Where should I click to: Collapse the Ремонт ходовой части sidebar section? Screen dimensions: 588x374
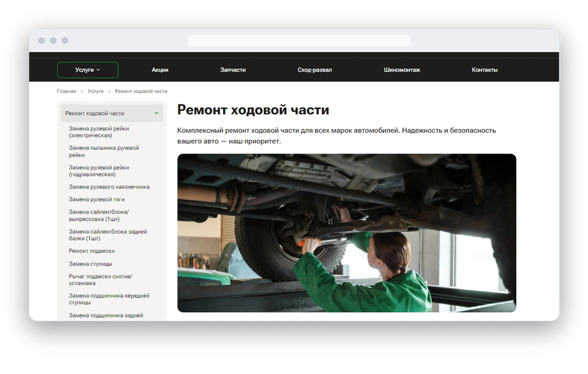pyautogui.click(x=157, y=113)
